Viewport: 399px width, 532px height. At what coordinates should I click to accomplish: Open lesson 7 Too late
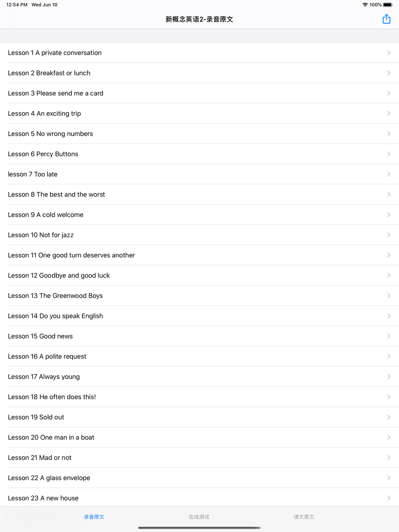(199, 174)
